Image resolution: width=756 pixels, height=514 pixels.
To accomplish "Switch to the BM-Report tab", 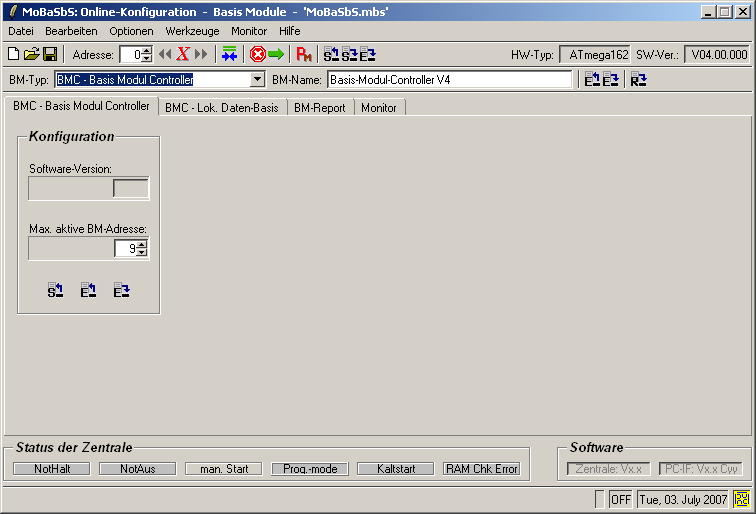I will (x=320, y=107).
